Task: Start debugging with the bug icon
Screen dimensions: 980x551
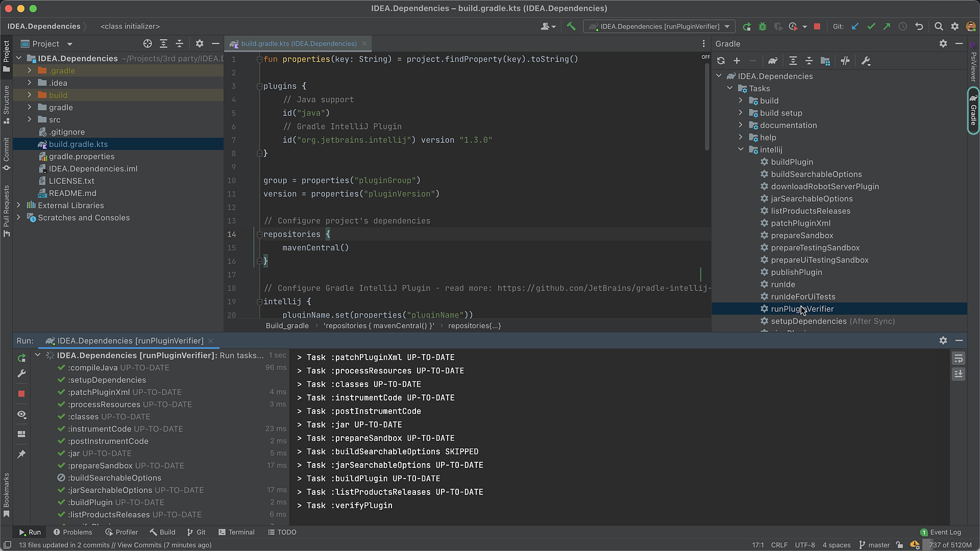Action: point(763,27)
